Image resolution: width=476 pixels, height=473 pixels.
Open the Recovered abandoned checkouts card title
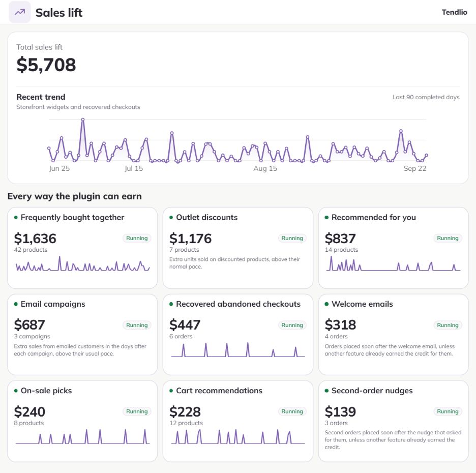click(x=239, y=304)
